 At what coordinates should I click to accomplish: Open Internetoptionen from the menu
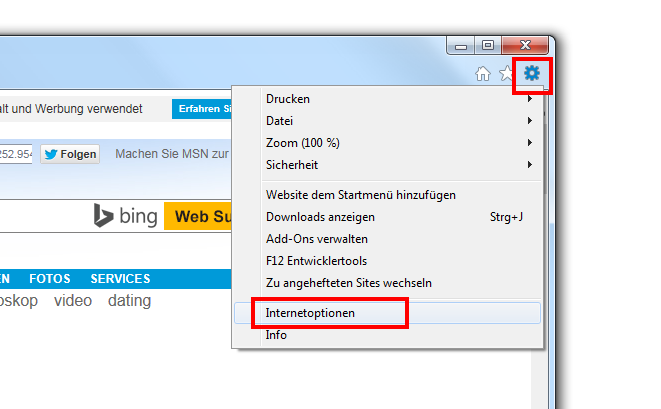click(310, 313)
